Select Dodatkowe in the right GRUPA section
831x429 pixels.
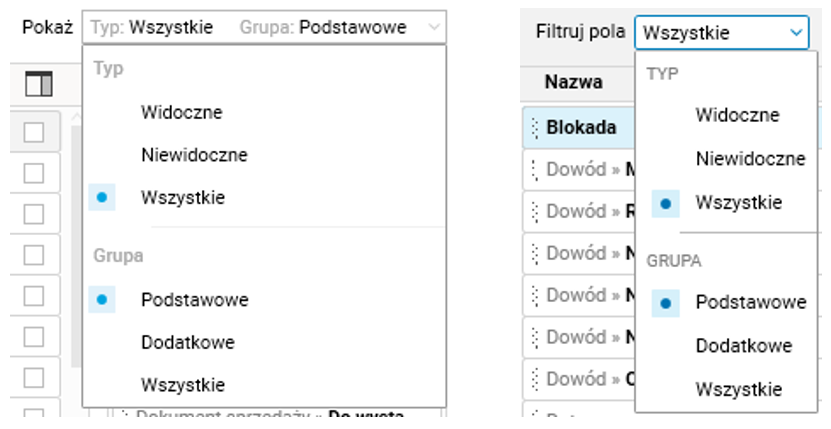[744, 346]
